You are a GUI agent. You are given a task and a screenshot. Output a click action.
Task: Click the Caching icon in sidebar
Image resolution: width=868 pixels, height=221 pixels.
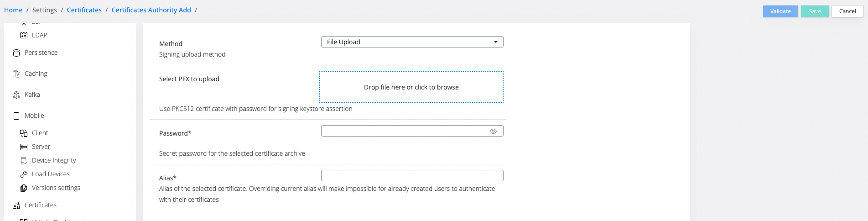click(16, 74)
